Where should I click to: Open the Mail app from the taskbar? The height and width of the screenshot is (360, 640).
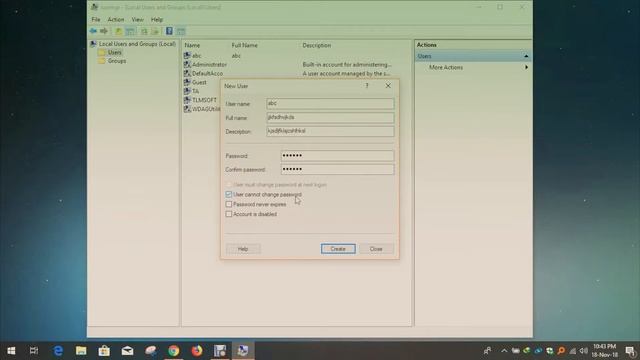(x=127, y=351)
